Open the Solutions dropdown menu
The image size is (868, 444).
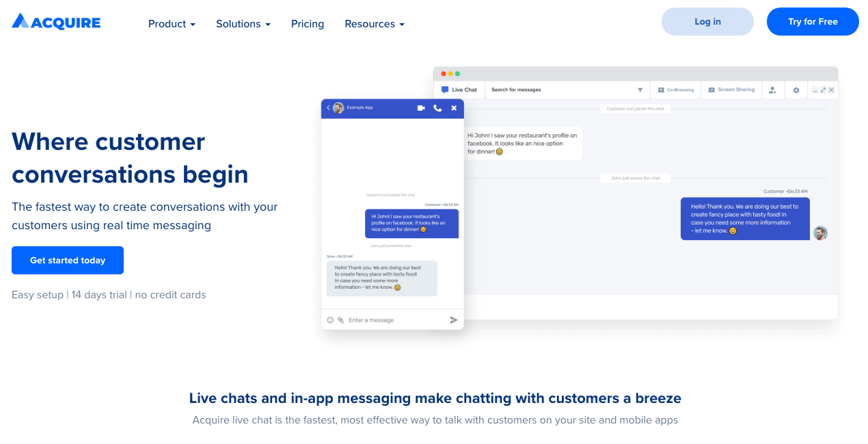(243, 24)
